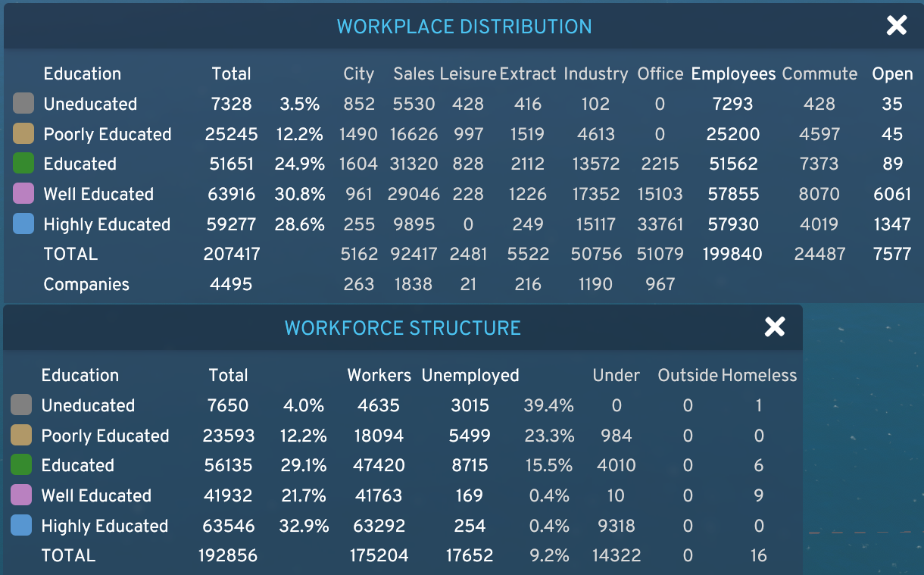Screen dimensions: 924x575
Task: Click the Companies row label
Action: point(86,285)
